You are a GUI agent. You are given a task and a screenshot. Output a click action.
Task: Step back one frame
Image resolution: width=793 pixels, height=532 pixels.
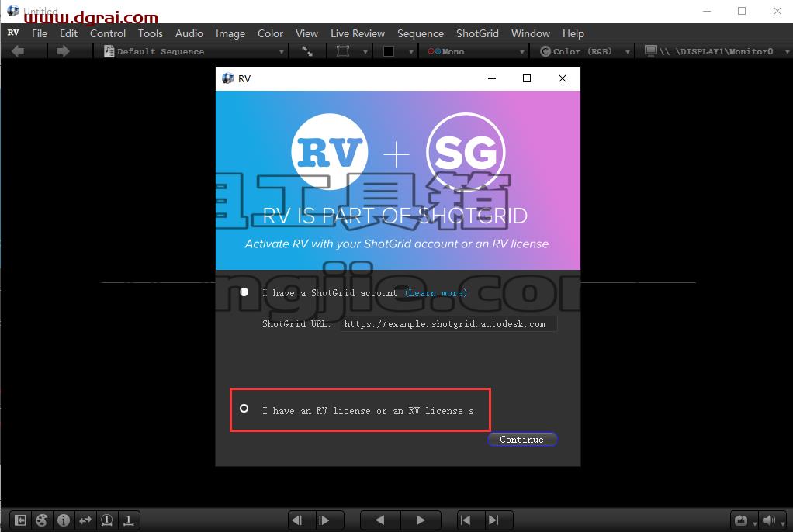click(297, 520)
